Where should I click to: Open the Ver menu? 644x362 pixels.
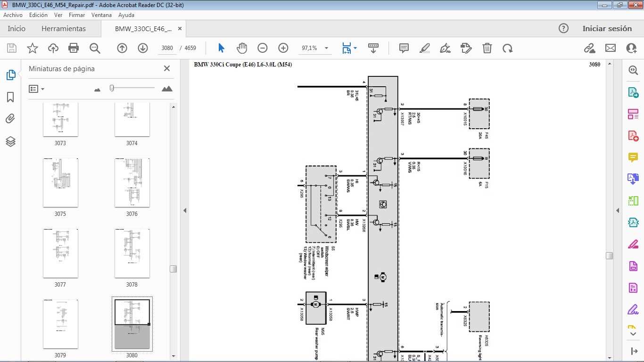pyautogui.click(x=58, y=15)
